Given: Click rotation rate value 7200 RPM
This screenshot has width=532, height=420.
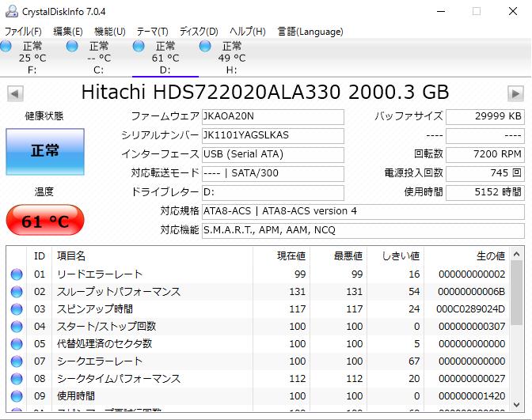Looking at the screenshot, I should point(485,154).
